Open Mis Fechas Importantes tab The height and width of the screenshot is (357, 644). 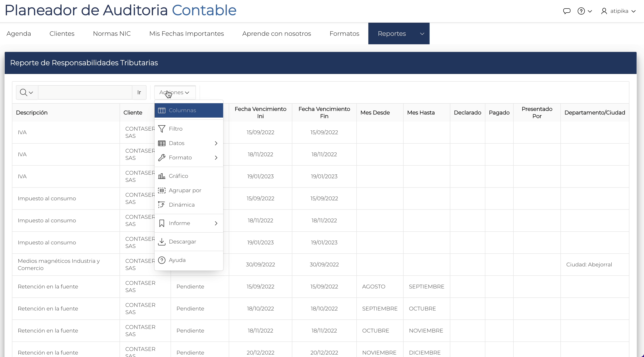187,33
